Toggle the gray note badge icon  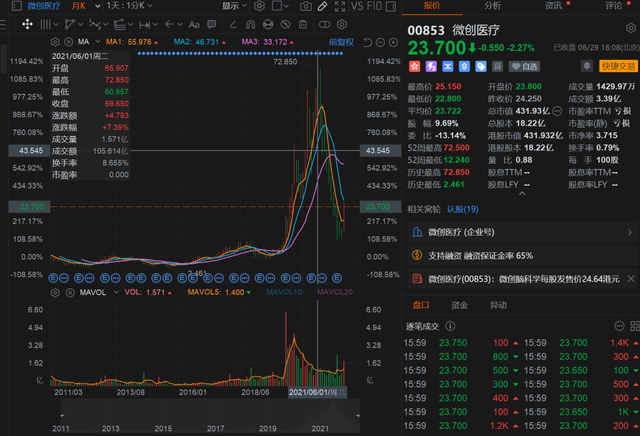coord(497,66)
